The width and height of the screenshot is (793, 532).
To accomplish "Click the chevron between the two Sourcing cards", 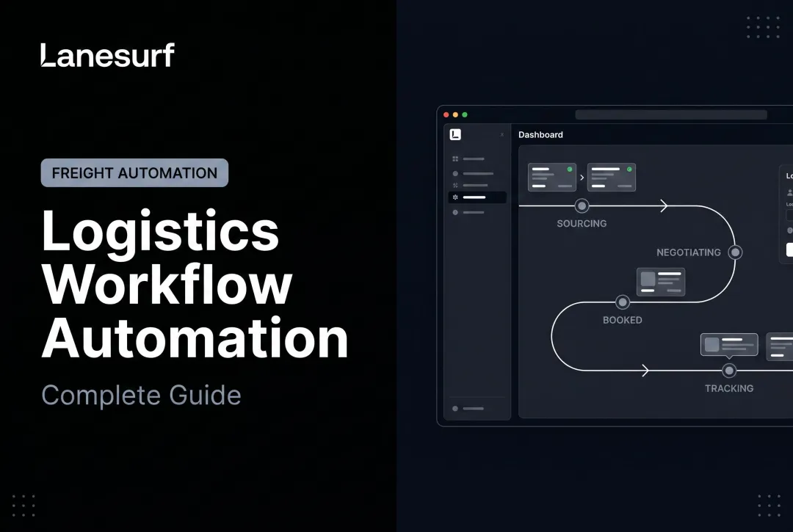I will (582, 178).
